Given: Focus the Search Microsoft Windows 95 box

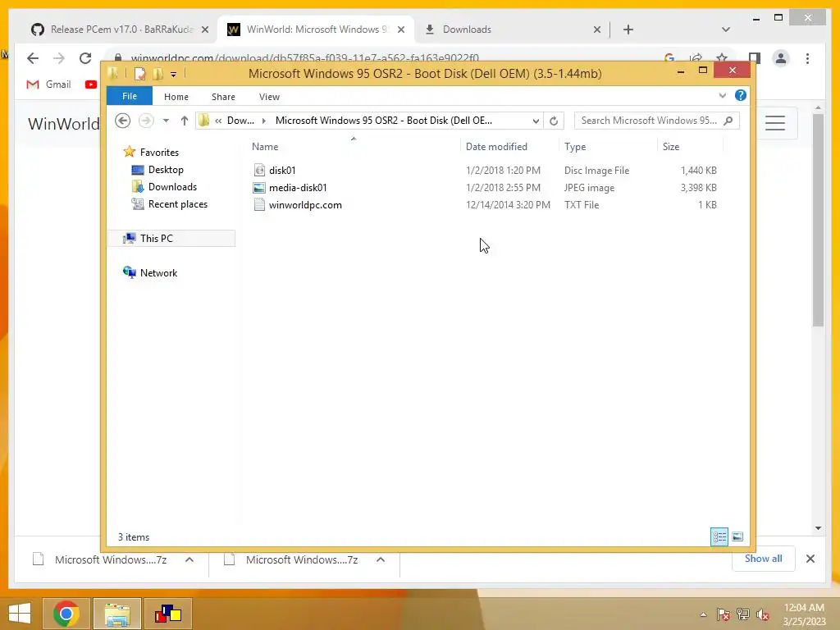Looking at the screenshot, I should [649, 121].
